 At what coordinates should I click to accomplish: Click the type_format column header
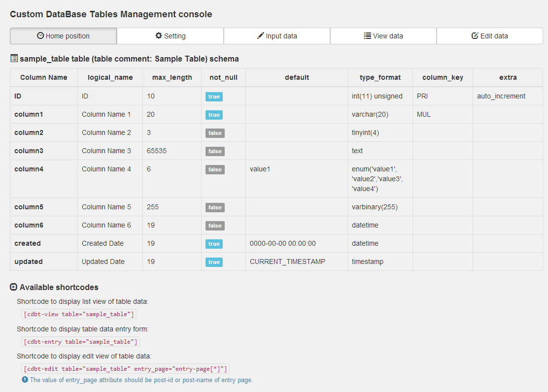coord(380,77)
